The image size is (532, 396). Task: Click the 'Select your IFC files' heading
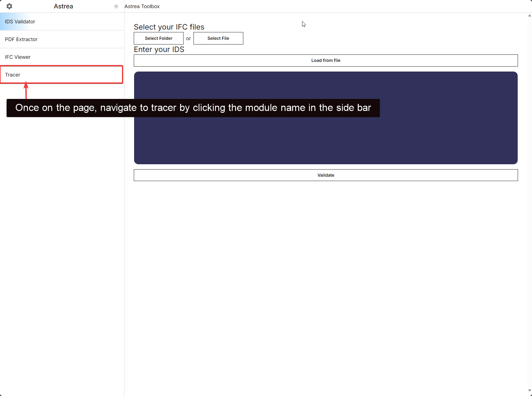169,27
